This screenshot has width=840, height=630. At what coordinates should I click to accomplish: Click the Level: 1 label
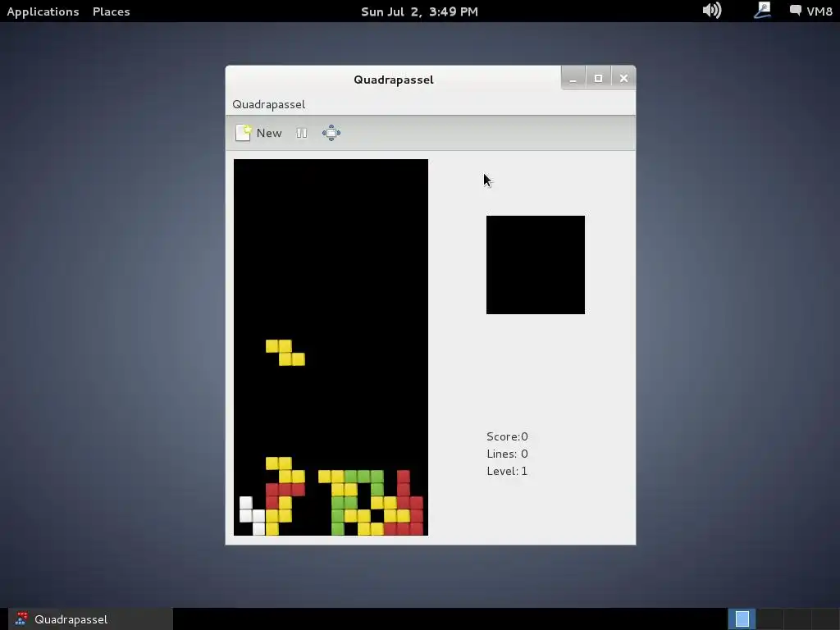[x=507, y=471]
